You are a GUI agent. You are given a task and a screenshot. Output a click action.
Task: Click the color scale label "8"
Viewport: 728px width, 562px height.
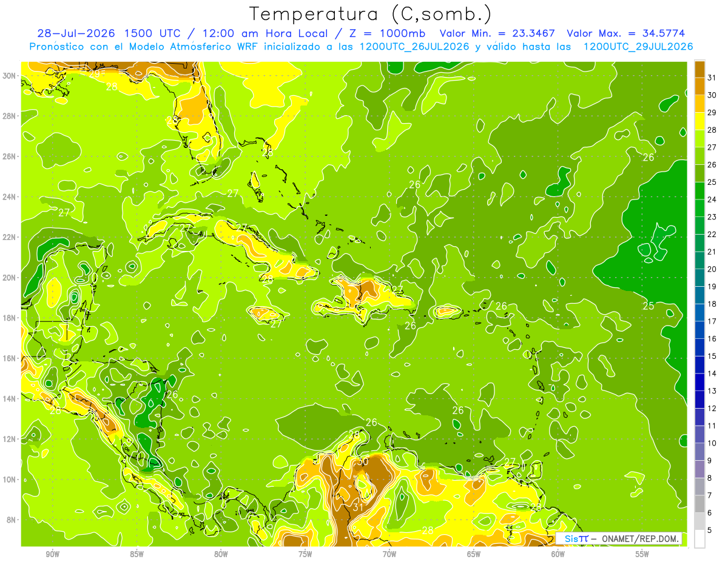click(710, 478)
